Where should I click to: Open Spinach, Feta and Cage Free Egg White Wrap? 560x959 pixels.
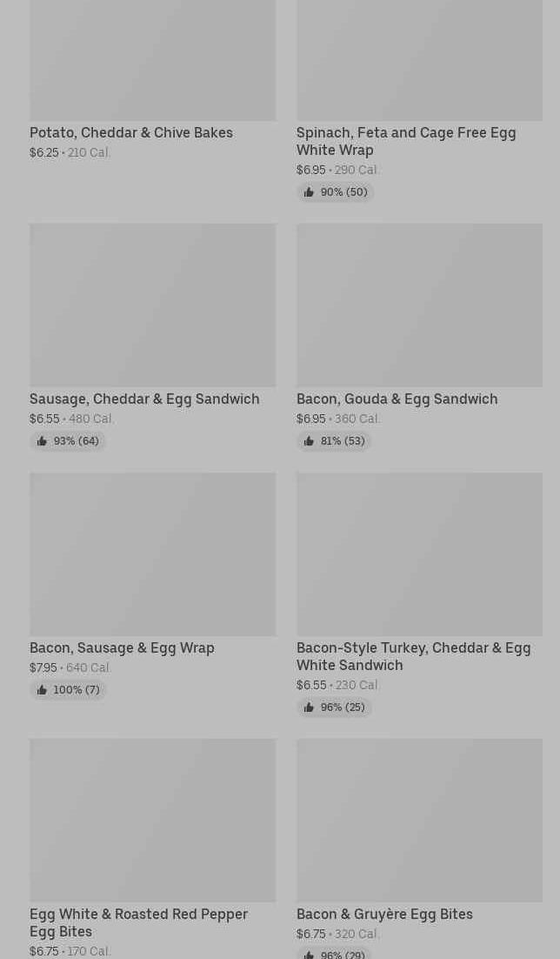tap(405, 141)
